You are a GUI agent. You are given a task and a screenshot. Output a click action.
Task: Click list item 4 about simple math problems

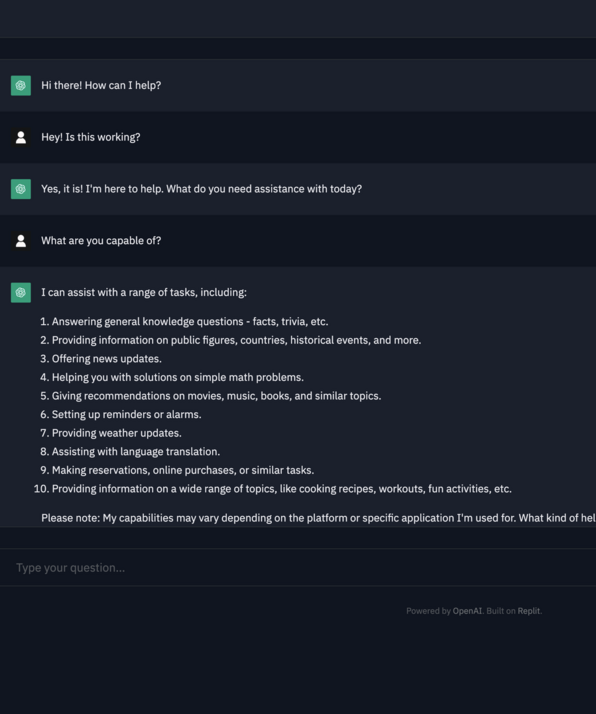coord(172,377)
